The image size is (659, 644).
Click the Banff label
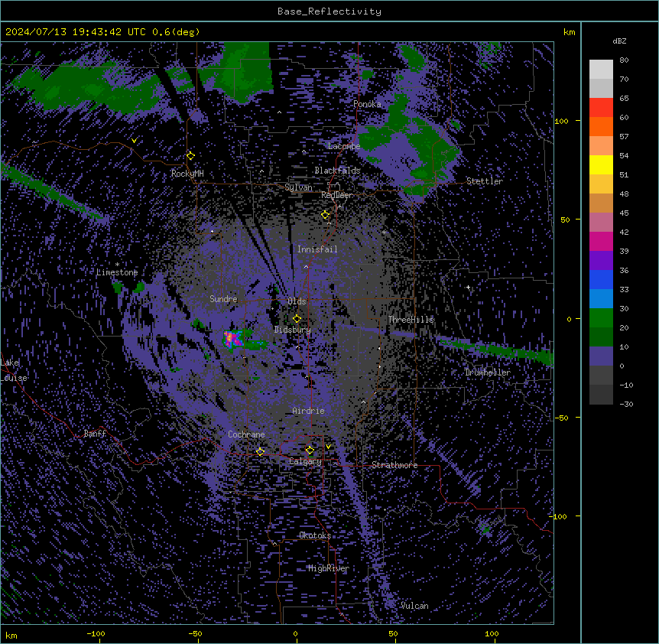click(95, 434)
